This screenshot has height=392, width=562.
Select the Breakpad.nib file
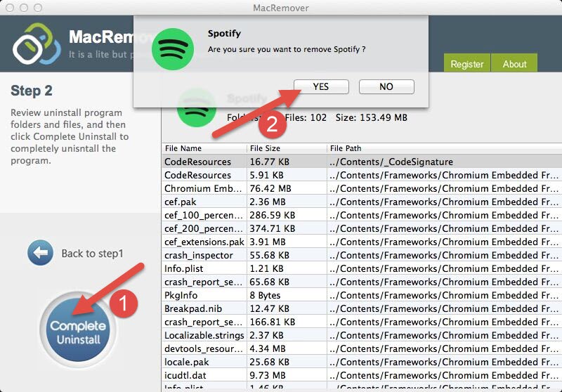click(362, 308)
